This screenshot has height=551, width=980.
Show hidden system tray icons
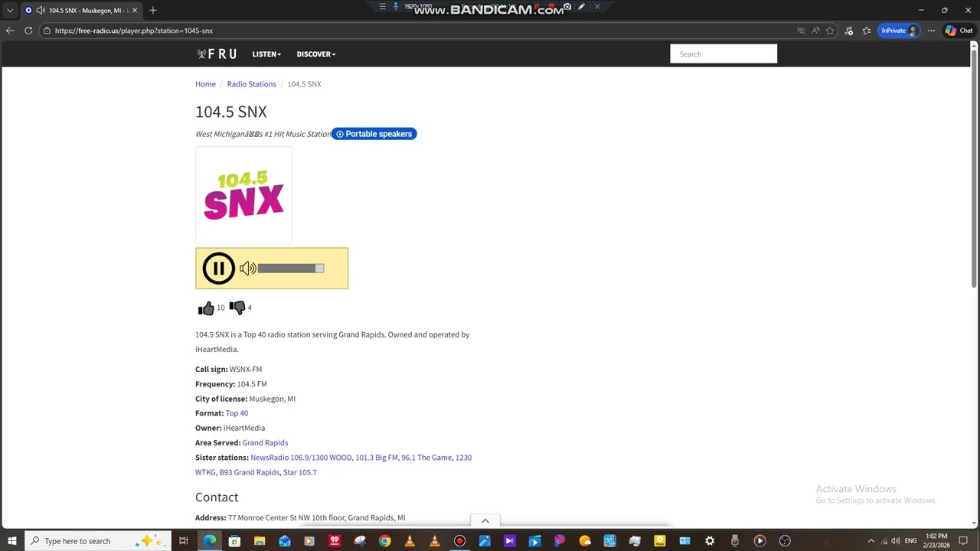(x=871, y=541)
